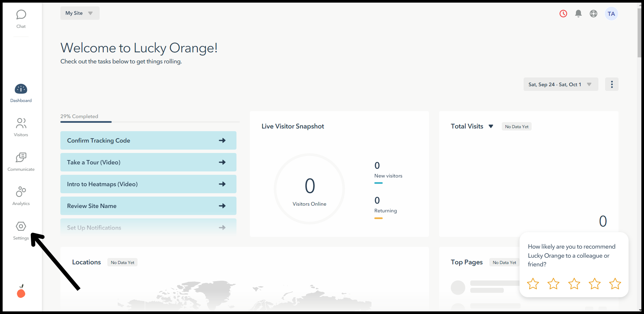
Task: Expand the My Site dropdown
Action: pos(80,13)
